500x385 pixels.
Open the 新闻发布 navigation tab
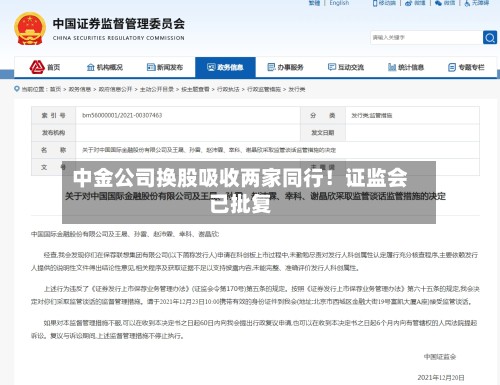coord(165,67)
